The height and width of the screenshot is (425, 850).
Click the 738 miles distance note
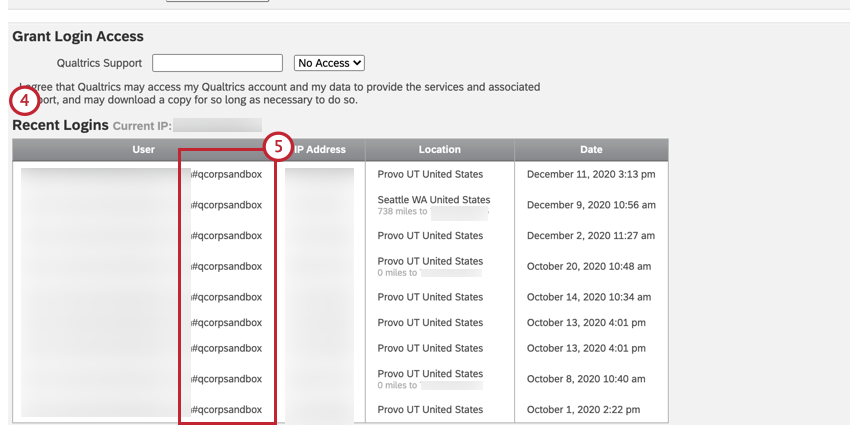click(x=404, y=212)
